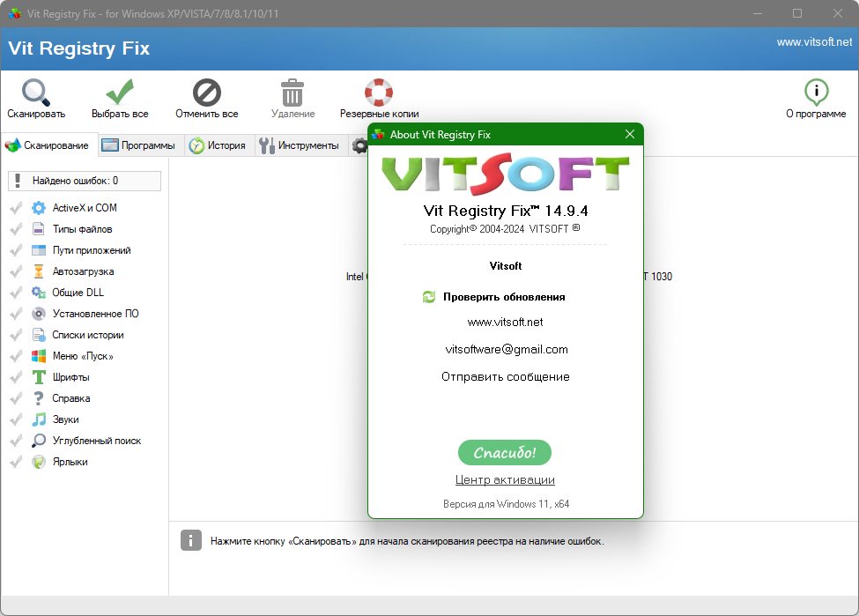This screenshot has height=616, width=859.
Task: Open the История tab
Action: tap(219, 145)
